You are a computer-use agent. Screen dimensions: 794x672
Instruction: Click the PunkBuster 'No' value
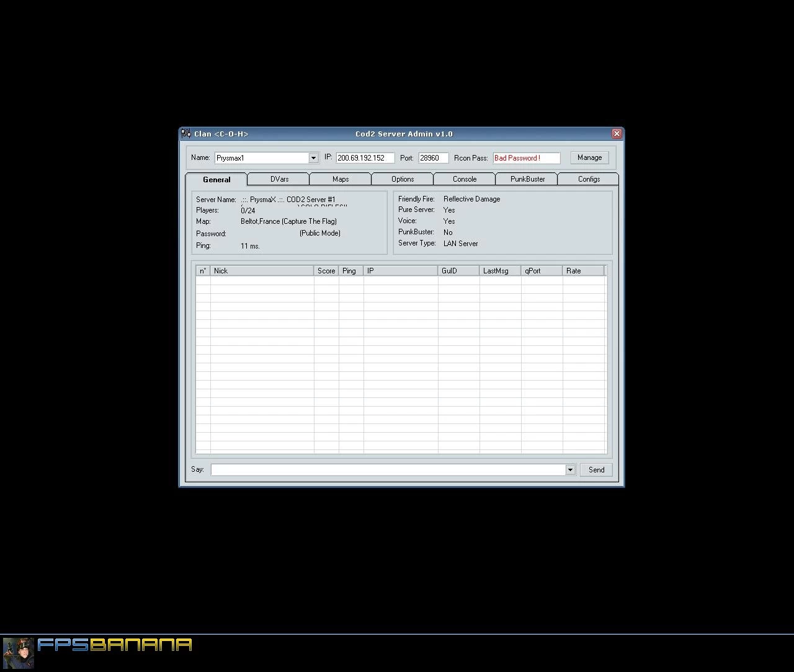click(x=448, y=232)
